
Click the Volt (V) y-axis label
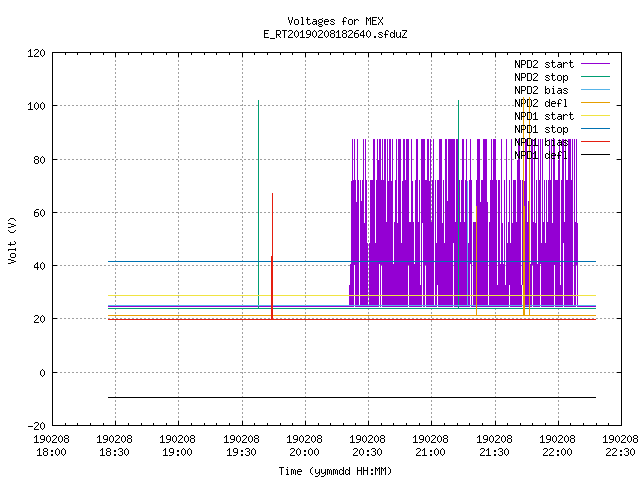click(x=12, y=240)
